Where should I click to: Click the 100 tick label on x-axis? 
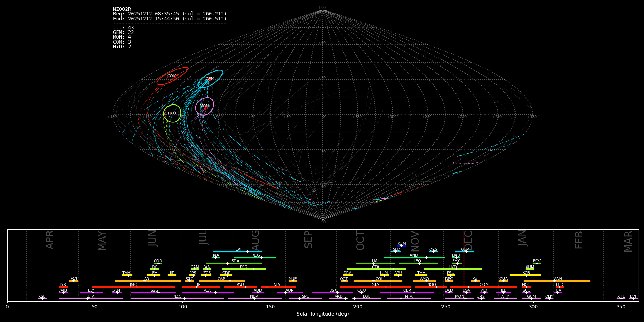click(x=182, y=307)
